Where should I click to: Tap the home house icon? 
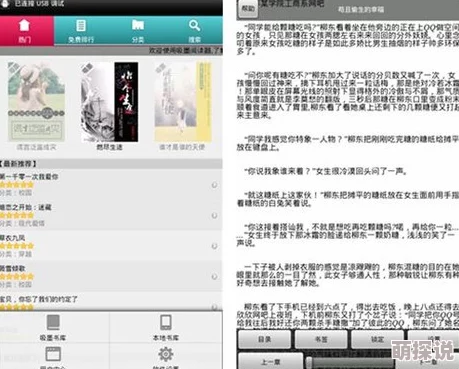coord(24,25)
